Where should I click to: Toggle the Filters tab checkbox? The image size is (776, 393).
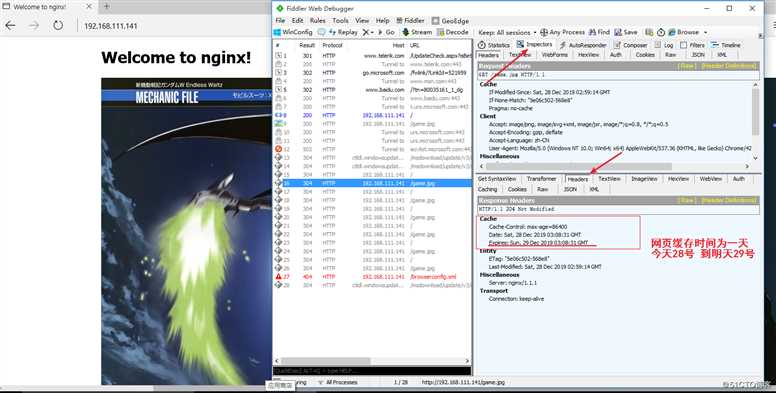[683, 45]
